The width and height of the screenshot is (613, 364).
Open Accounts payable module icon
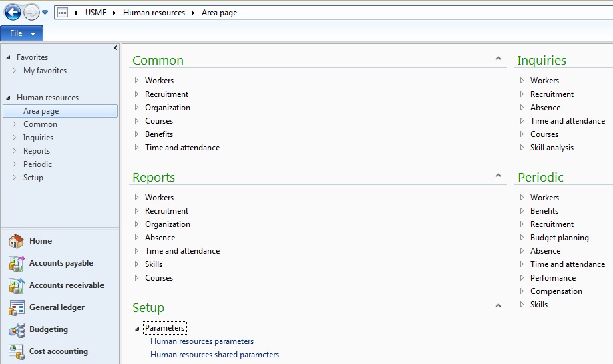coord(16,263)
